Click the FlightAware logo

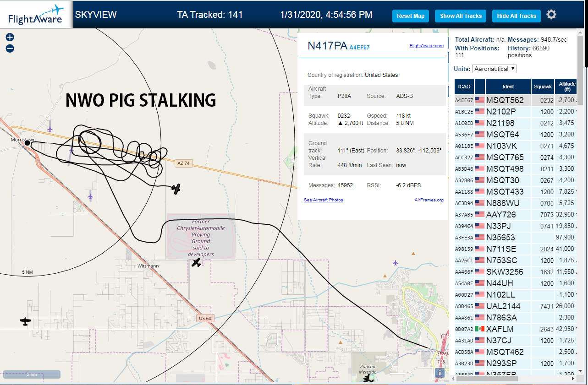35,15
